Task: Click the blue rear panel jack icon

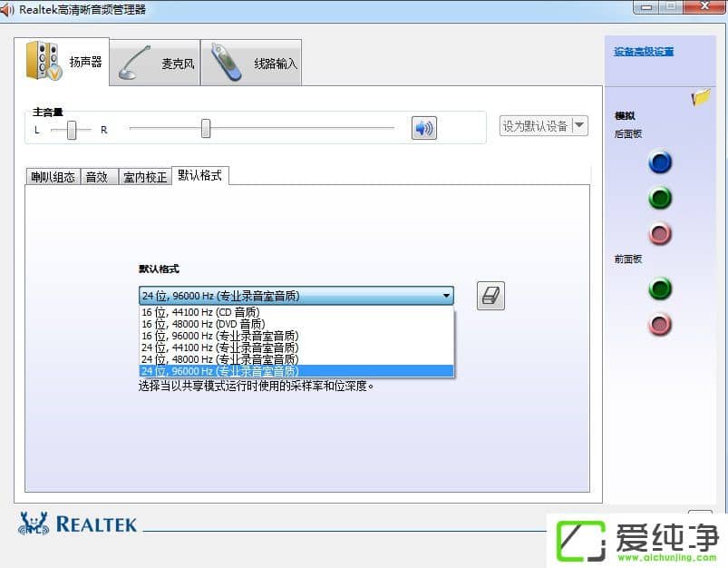Action: pyautogui.click(x=660, y=162)
